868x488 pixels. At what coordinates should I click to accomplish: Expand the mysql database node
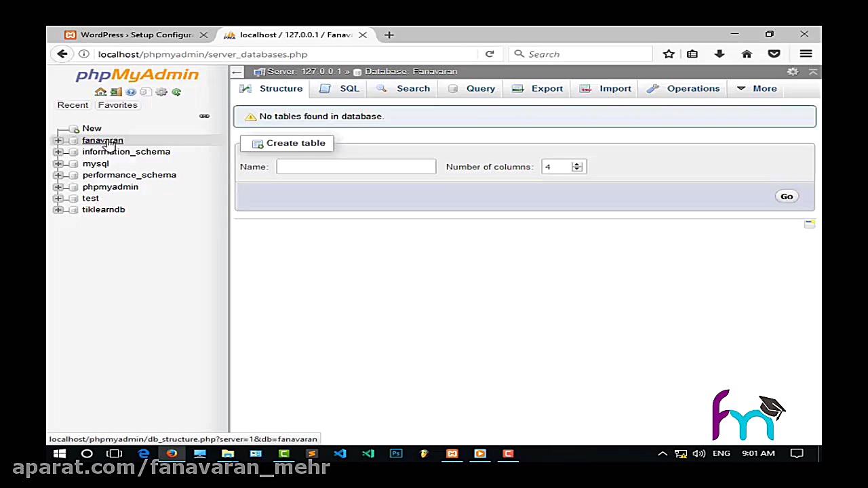[58, 163]
